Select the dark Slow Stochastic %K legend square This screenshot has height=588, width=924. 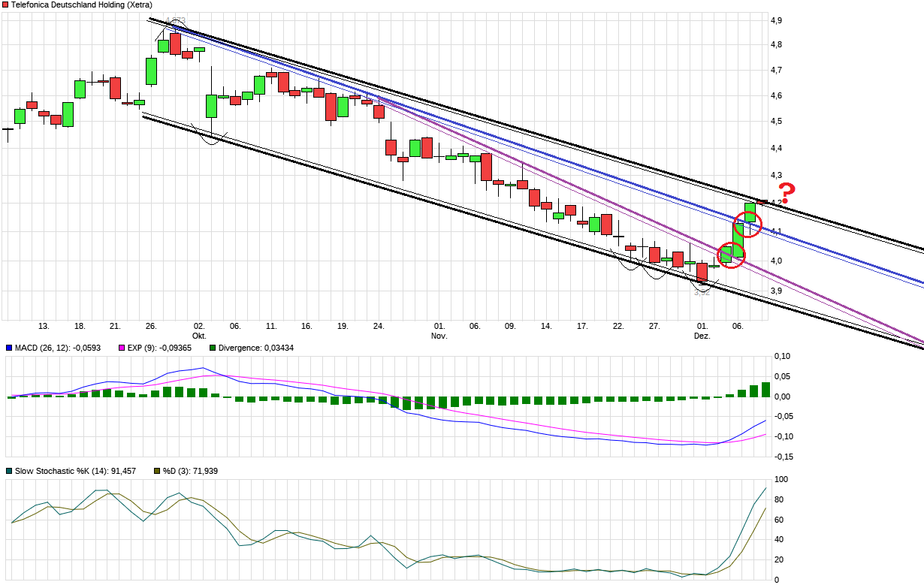(10, 470)
